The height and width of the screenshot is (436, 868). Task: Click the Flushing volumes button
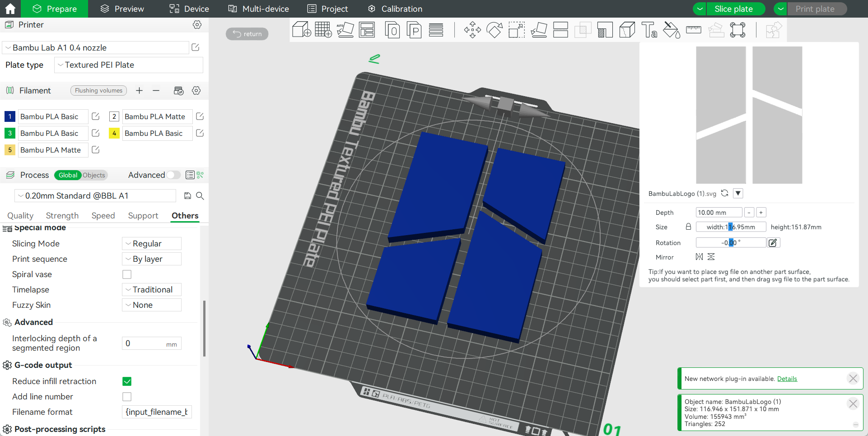pyautogui.click(x=98, y=91)
